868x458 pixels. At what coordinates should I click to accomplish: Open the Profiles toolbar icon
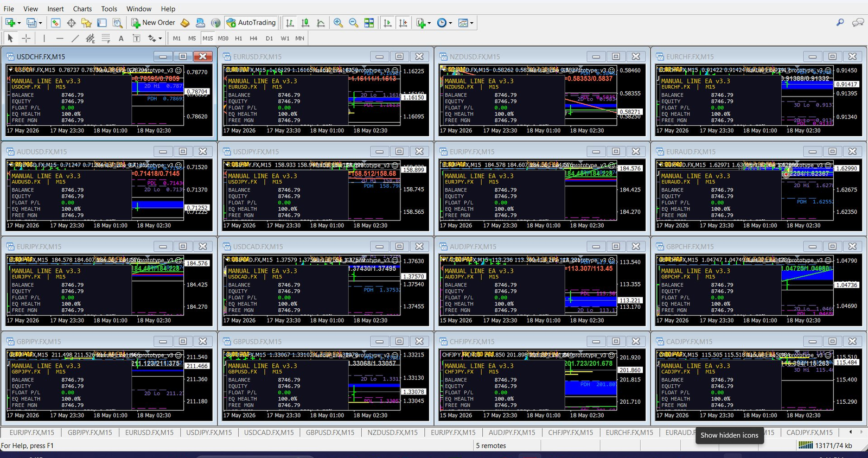pos(31,23)
